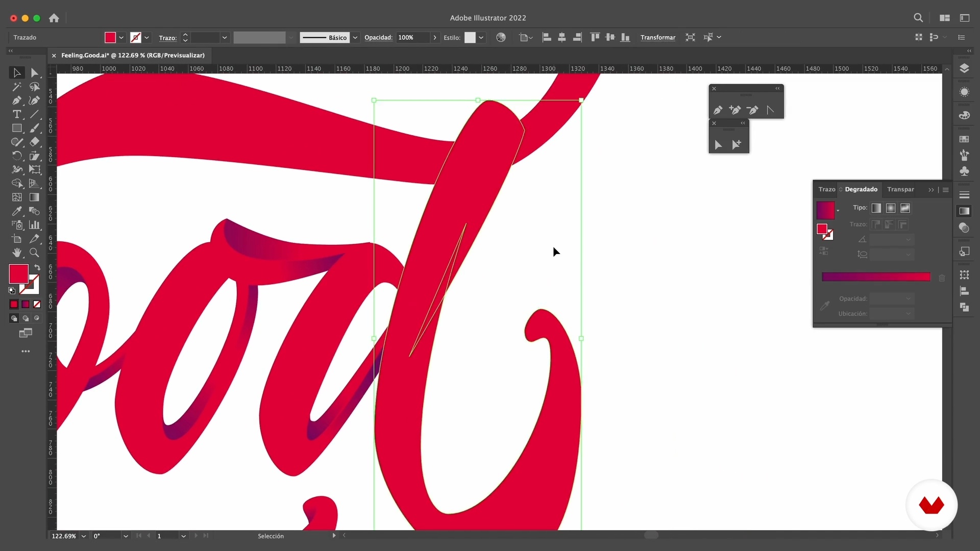This screenshot has width=980, height=551.
Task: Choose Anchor Point tool in floating panel
Action: [770, 110]
